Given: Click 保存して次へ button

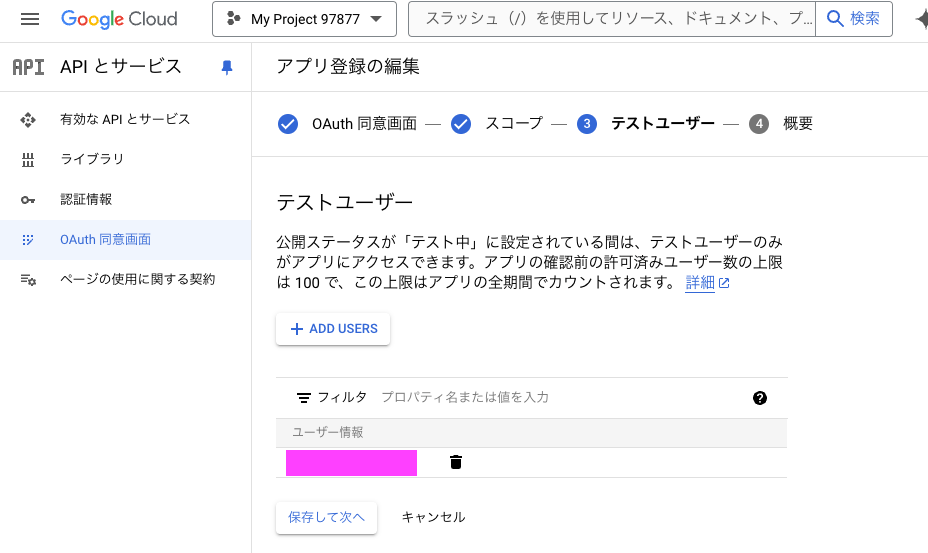Looking at the screenshot, I should click(326, 517).
